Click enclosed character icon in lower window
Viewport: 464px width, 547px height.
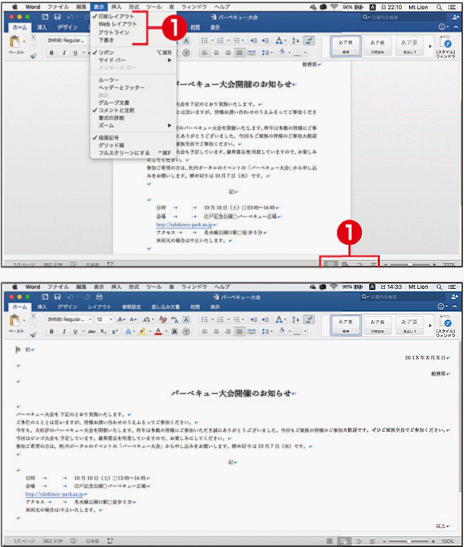pyautogui.click(x=186, y=331)
